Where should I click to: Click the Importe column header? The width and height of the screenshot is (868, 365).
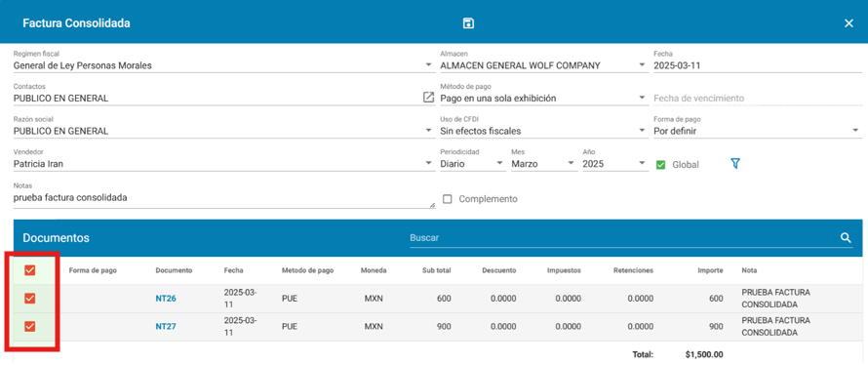pos(710,271)
